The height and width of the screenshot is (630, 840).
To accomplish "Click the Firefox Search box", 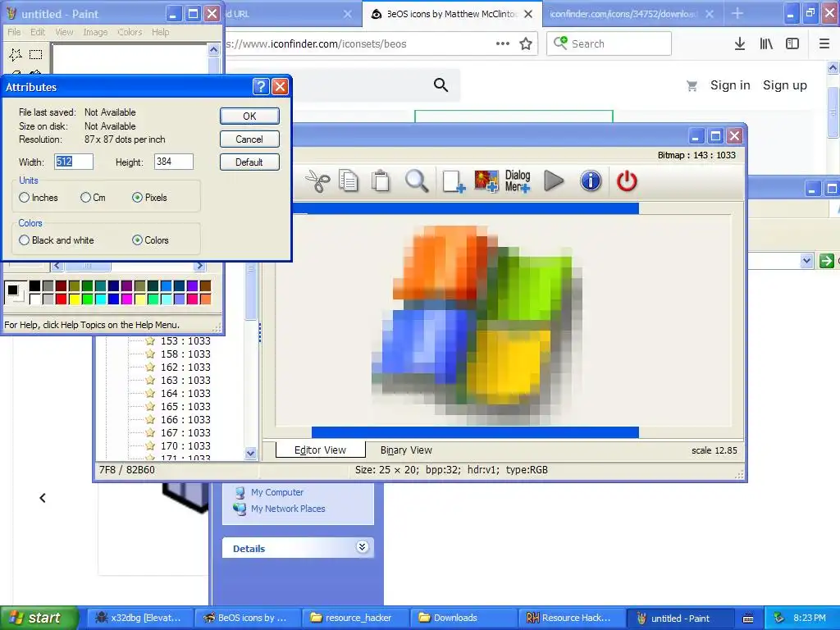I will coord(609,43).
